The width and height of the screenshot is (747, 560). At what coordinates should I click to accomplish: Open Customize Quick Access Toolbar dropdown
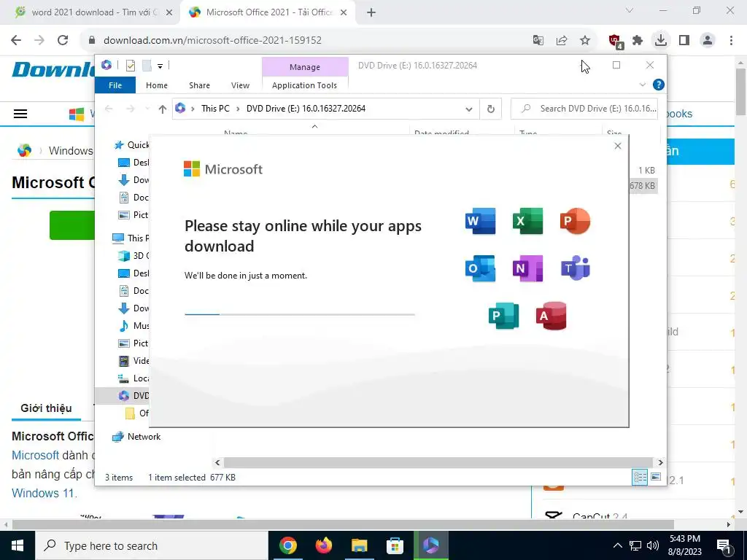point(160,66)
